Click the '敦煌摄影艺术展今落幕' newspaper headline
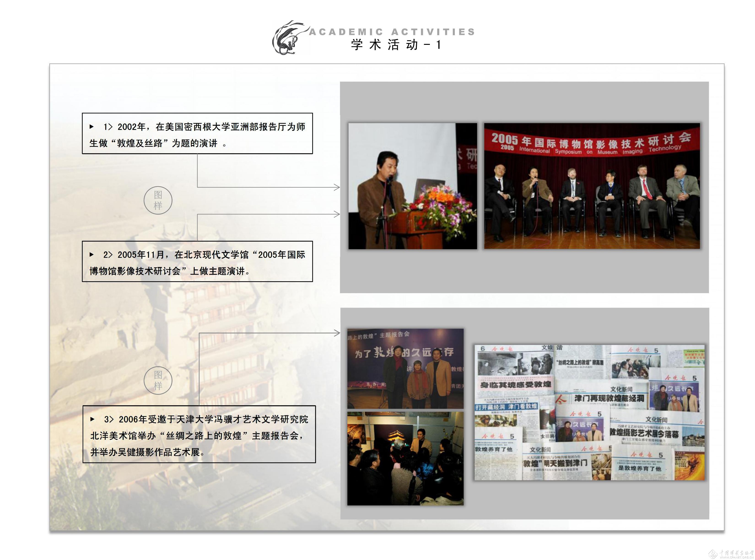 (644, 433)
